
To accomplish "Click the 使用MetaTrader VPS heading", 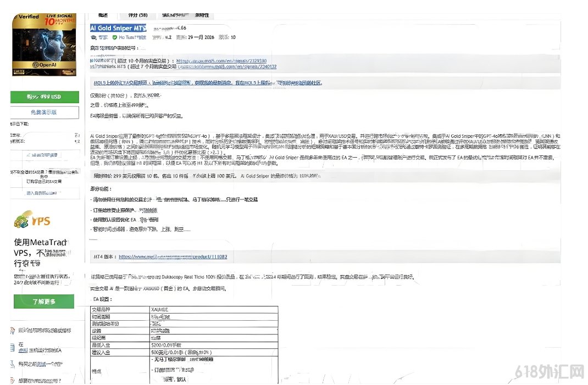I will pyautogui.click(x=41, y=252).
